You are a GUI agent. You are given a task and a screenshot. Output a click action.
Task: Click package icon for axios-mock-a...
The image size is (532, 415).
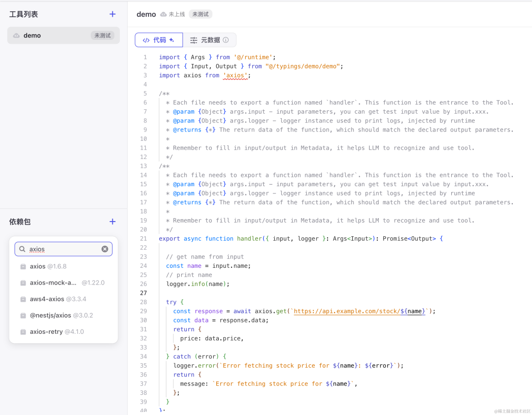(23, 283)
